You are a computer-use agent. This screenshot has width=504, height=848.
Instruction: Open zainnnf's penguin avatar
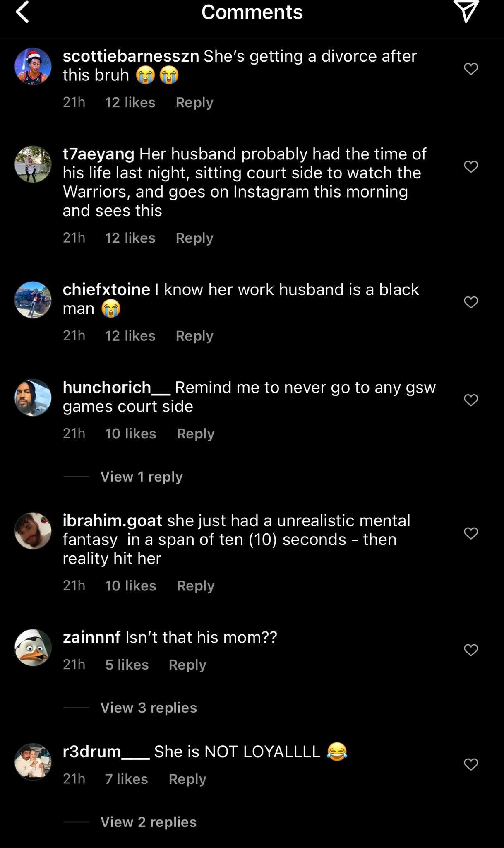[33, 648]
